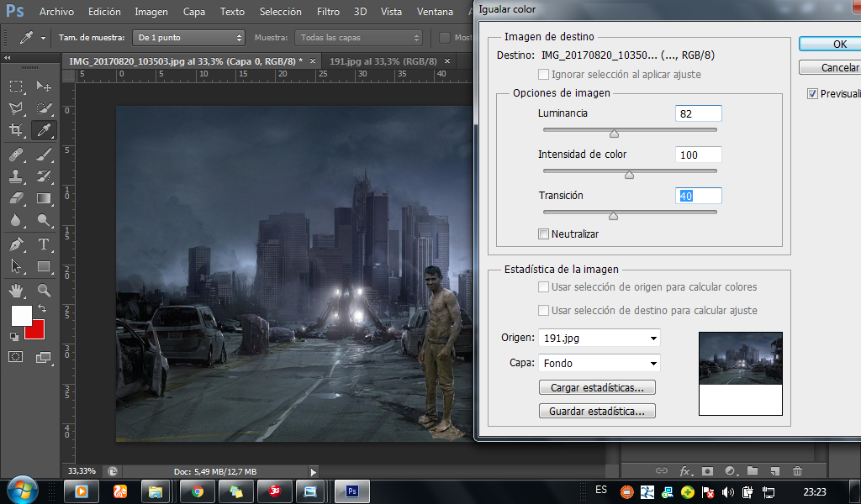Click the Luminancia slider handle
The height and width of the screenshot is (504, 861).
614,133
